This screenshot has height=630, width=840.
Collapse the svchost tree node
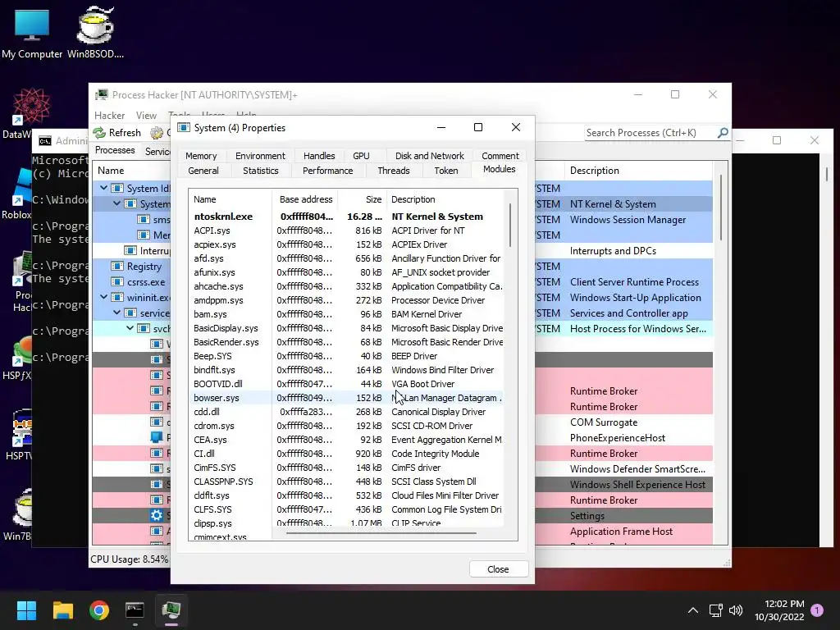[x=130, y=328]
